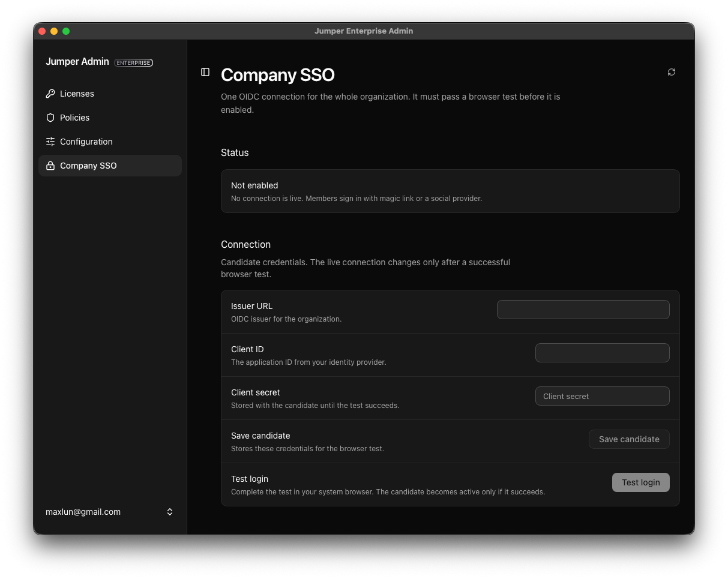Focus the Client ID field

(603, 353)
